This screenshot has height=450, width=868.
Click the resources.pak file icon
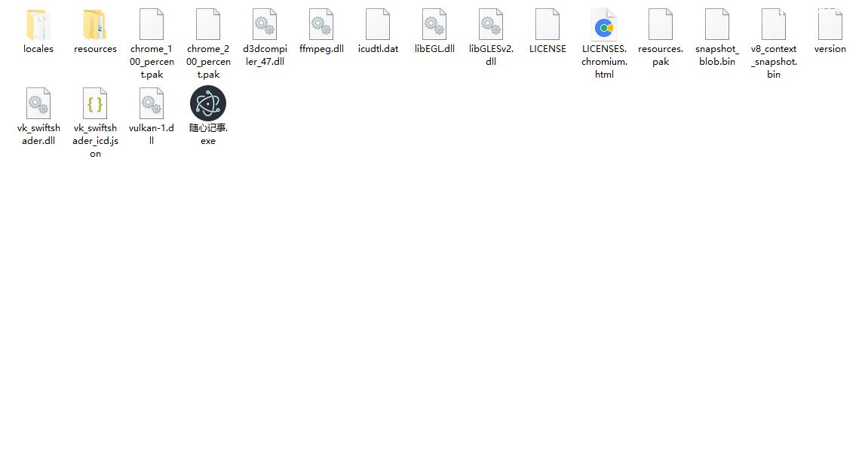[x=661, y=26]
